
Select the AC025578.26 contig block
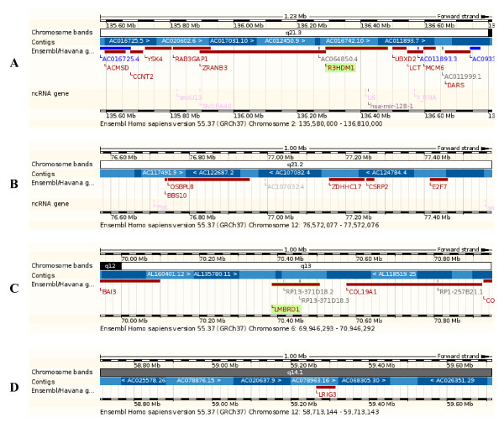click(x=144, y=381)
